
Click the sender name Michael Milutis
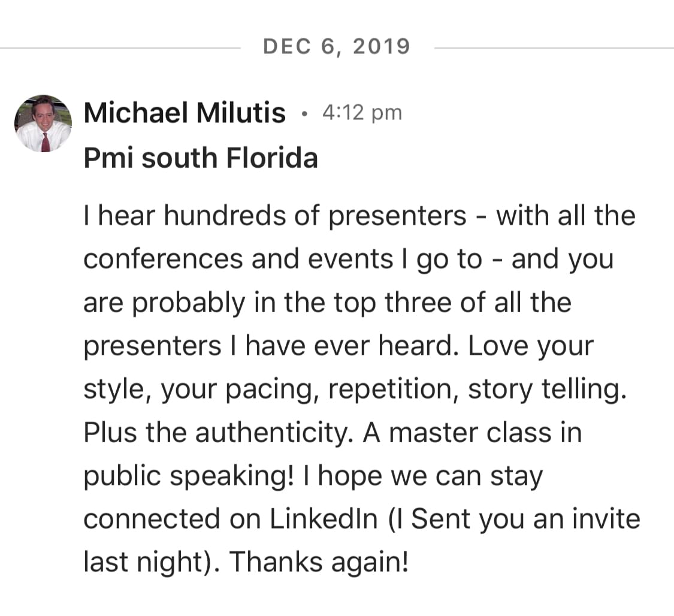click(185, 113)
